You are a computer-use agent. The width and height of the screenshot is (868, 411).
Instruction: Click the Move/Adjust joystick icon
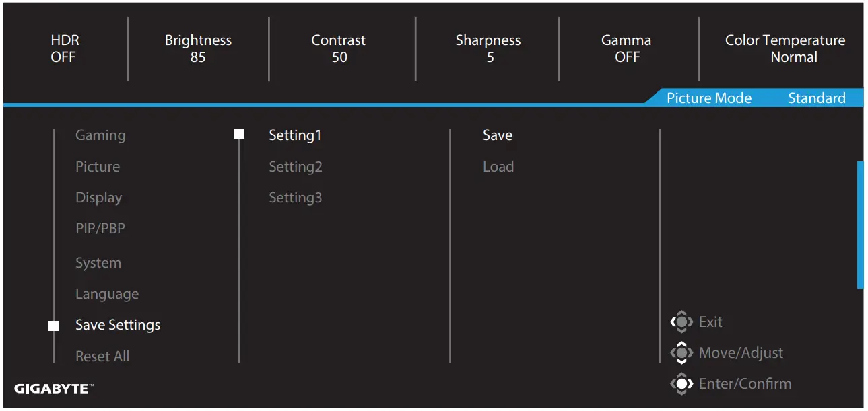681,352
